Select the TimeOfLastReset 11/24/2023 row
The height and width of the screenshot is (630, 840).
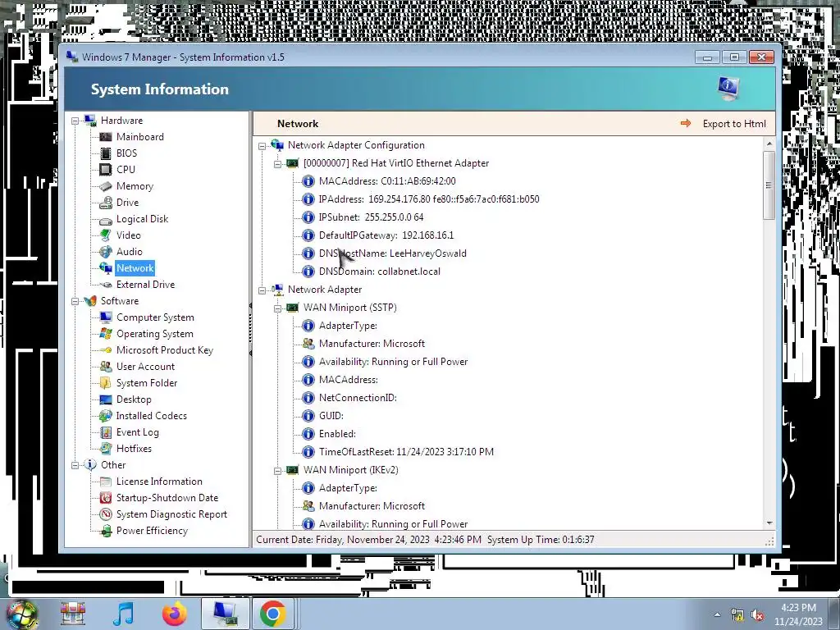coord(406,452)
